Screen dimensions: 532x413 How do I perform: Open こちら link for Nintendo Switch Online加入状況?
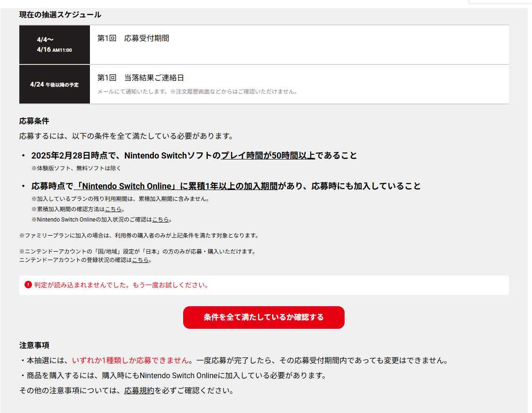click(160, 219)
